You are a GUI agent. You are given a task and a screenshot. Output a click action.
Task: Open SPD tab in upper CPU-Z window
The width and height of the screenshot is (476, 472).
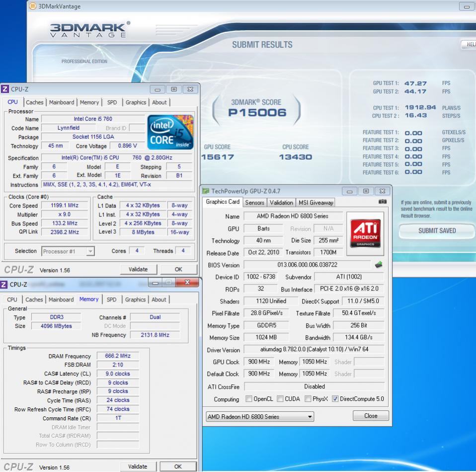(112, 102)
